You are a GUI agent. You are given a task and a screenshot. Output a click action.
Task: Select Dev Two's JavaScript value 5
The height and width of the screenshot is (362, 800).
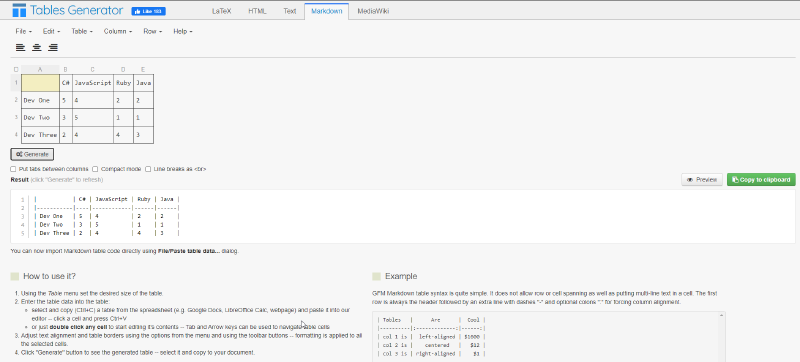point(92,117)
